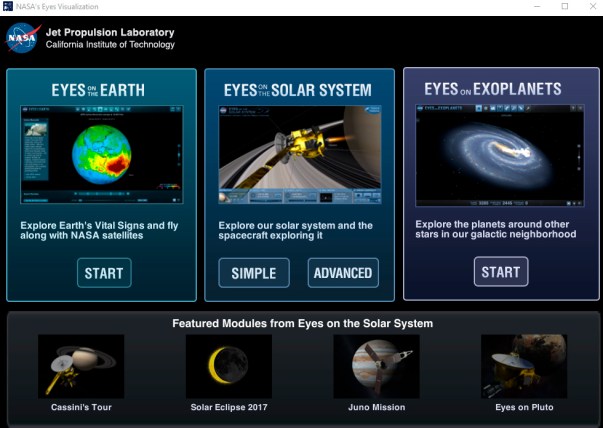Click the Featured Modules section heading
Viewport: 603px width, 428px height.
click(303, 323)
